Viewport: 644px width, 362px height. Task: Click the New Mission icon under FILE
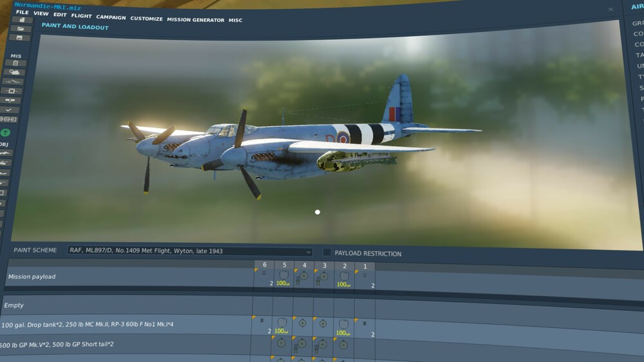click(22, 20)
